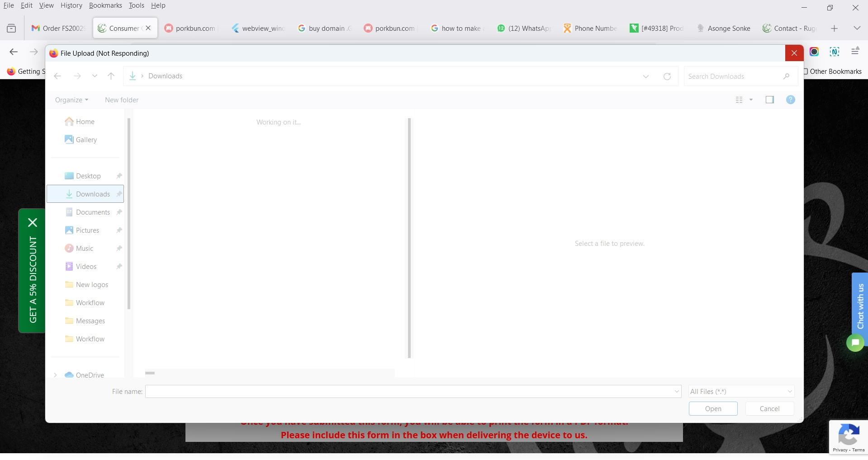Unpin Downloads using its pin icon
The image size is (868, 460).
click(x=119, y=194)
